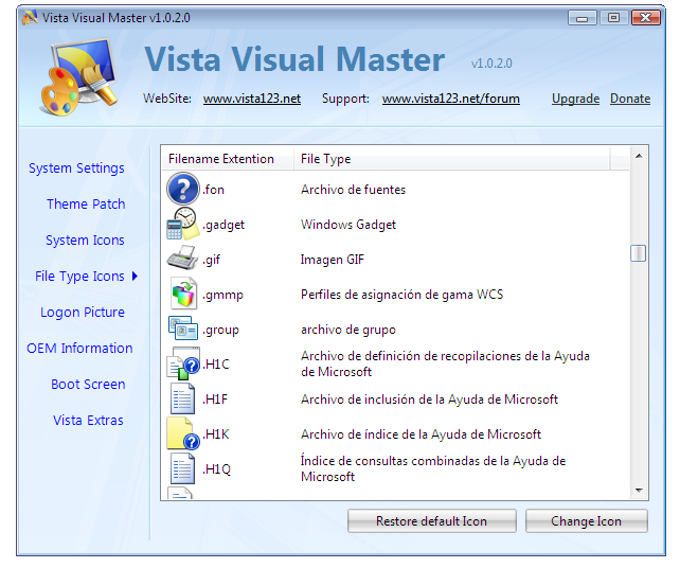The image size is (680, 568).
Task: Select the .H1Q text document icon
Action: point(183,469)
